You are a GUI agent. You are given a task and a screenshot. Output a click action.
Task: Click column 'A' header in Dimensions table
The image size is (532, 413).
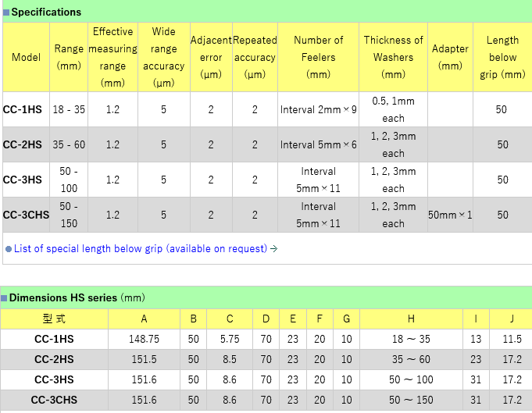(145, 319)
